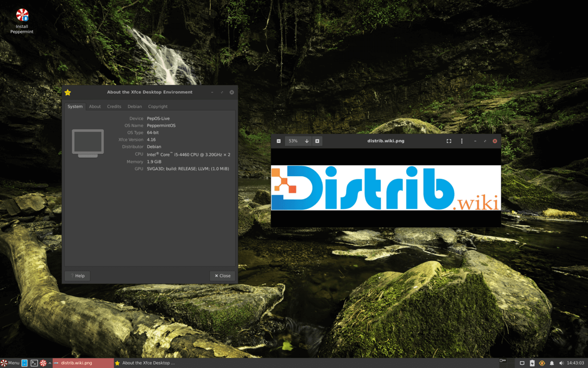Click the SVGA3D GPU value text

point(188,169)
